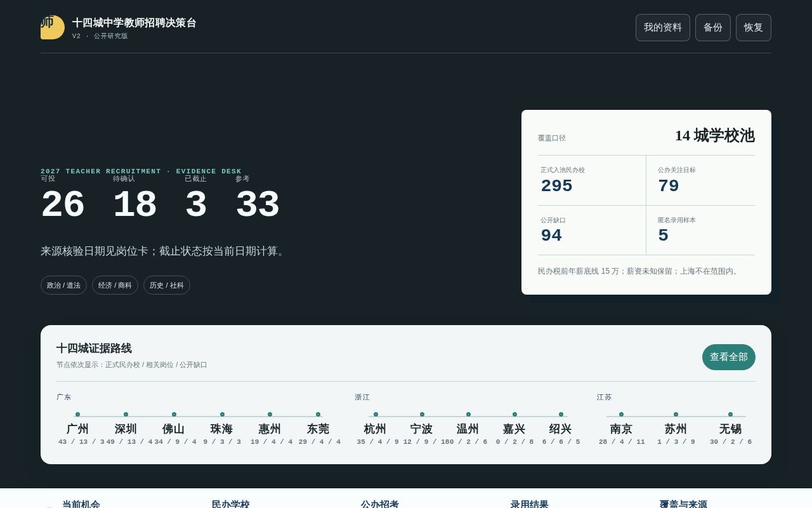Switch to the 覆盖与来源 tab

coord(683,504)
